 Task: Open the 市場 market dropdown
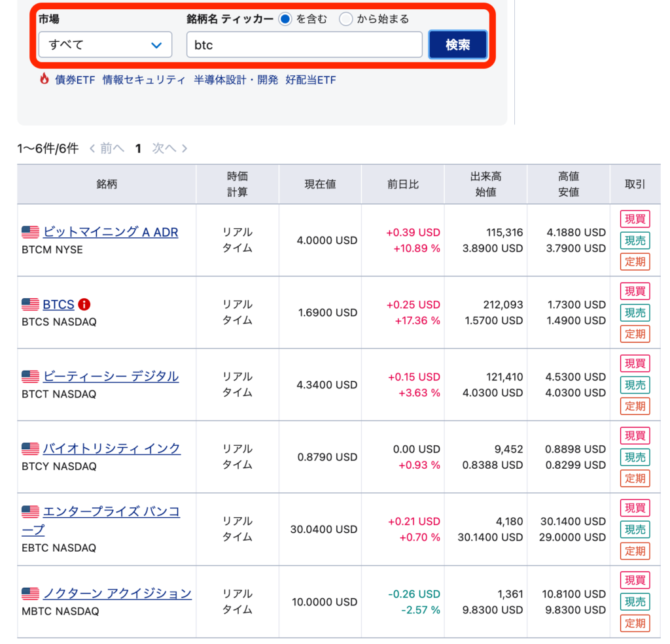click(105, 44)
